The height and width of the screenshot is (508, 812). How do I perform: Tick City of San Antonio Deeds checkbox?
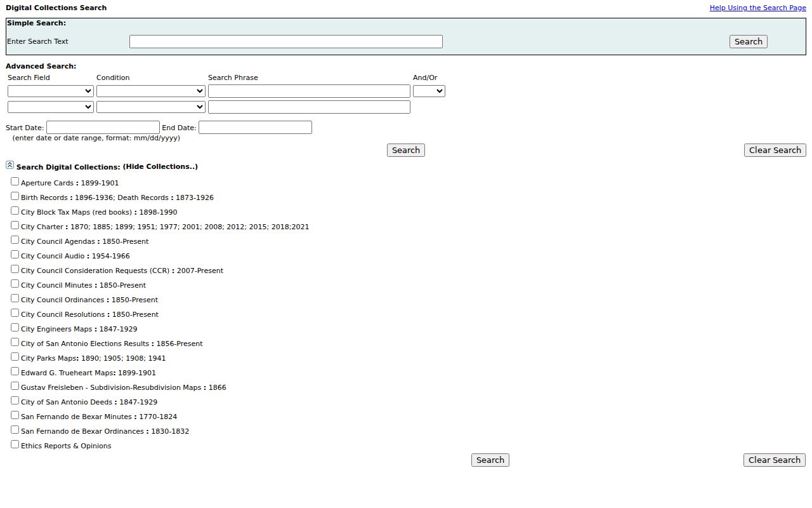click(x=15, y=401)
